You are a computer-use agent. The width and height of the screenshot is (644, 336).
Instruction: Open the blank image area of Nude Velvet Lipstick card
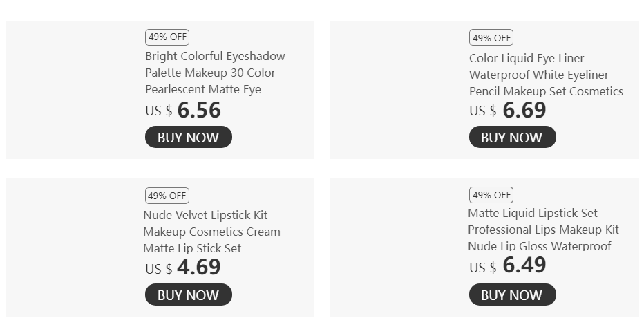(x=73, y=248)
